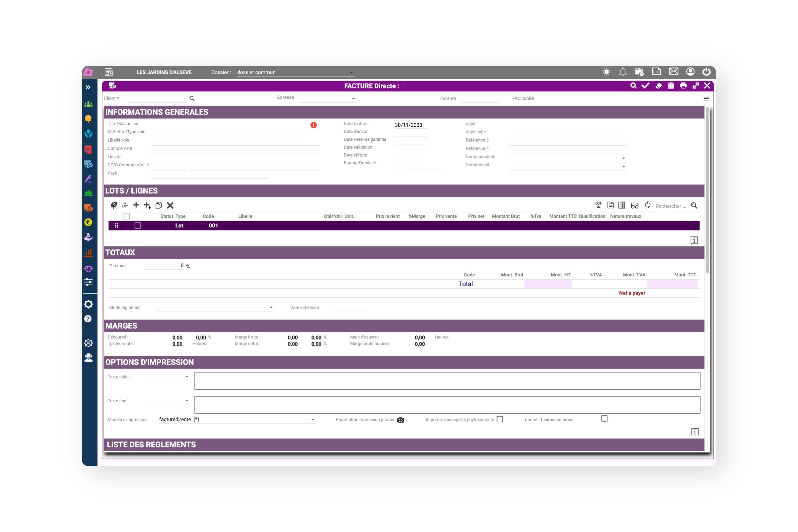Click the printer icon in invoice header
Screen dimensions: 798x532
click(x=683, y=86)
